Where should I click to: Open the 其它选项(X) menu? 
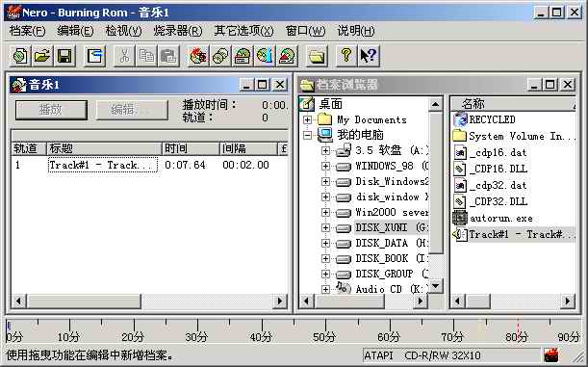pyautogui.click(x=243, y=31)
